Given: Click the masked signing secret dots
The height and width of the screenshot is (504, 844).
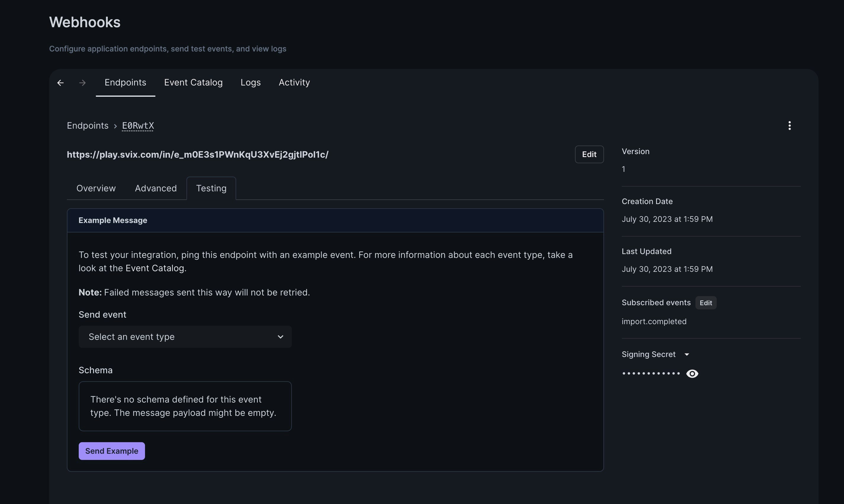Looking at the screenshot, I should 651,374.
